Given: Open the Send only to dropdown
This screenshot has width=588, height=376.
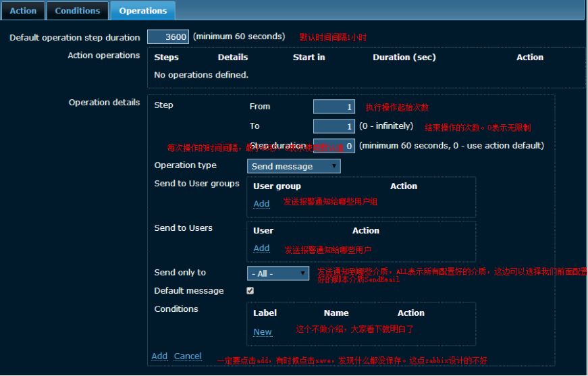Looking at the screenshot, I should [x=278, y=273].
